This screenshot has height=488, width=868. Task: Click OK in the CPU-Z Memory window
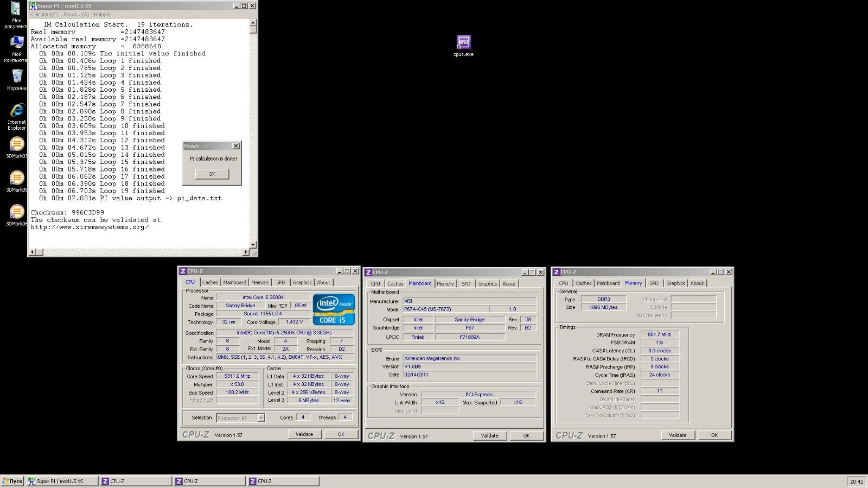[x=714, y=435]
